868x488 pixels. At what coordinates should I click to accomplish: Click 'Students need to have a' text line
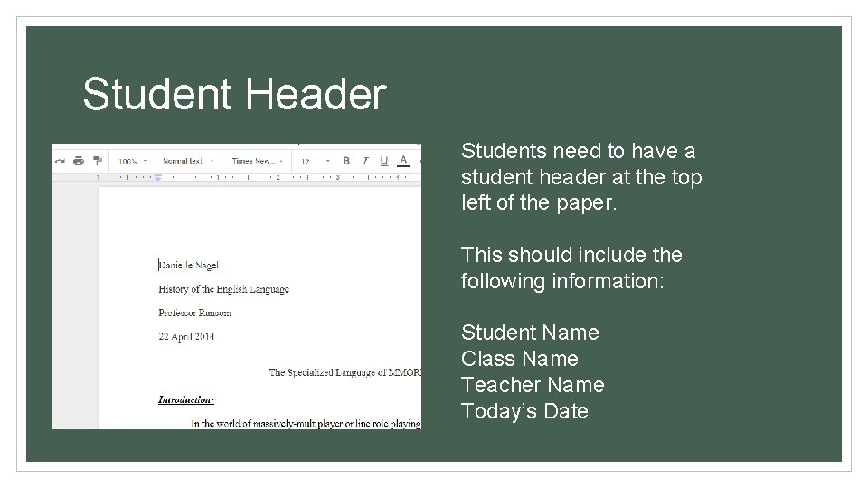pyautogui.click(x=578, y=151)
